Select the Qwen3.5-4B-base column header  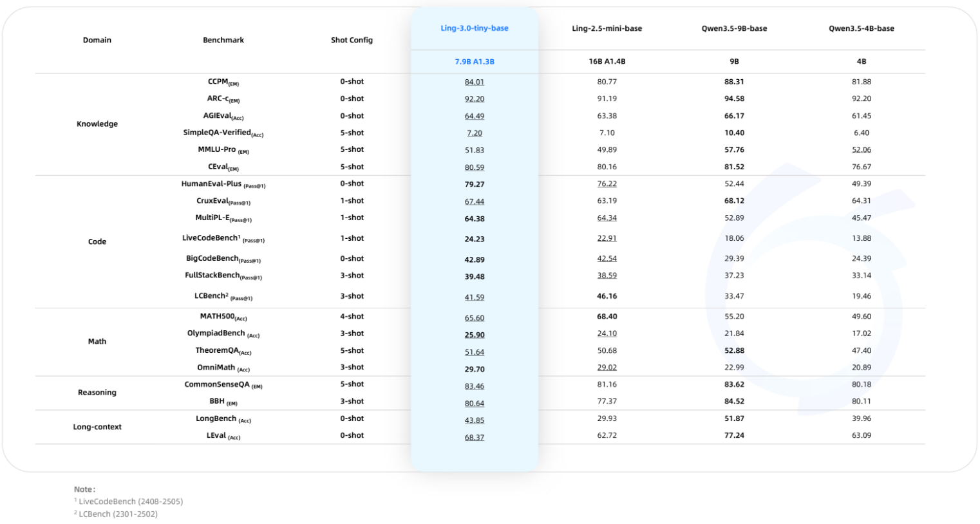pyautogui.click(x=862, y=28)
